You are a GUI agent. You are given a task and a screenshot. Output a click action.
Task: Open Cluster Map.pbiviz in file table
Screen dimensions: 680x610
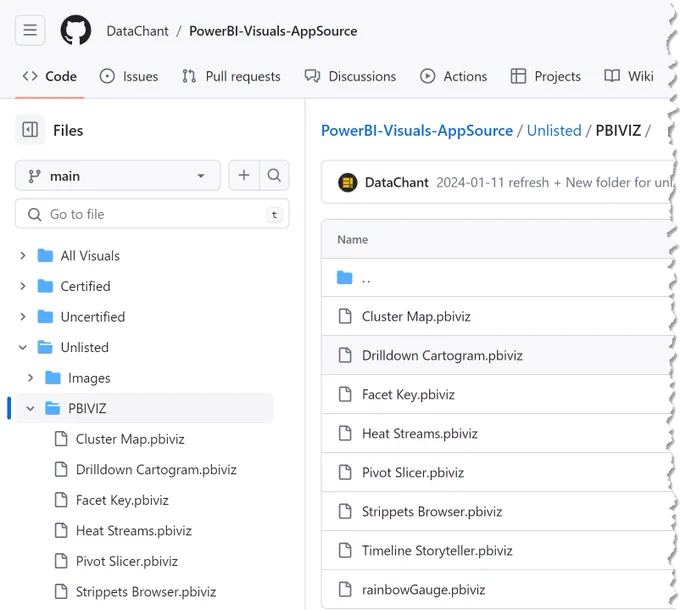click(416, 316)
